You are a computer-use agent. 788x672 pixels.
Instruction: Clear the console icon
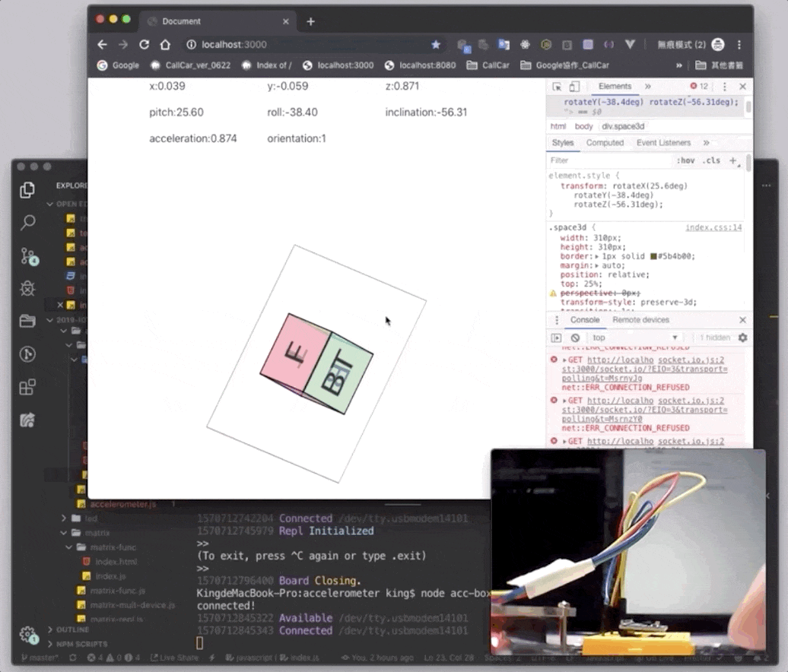pos(576,338)
